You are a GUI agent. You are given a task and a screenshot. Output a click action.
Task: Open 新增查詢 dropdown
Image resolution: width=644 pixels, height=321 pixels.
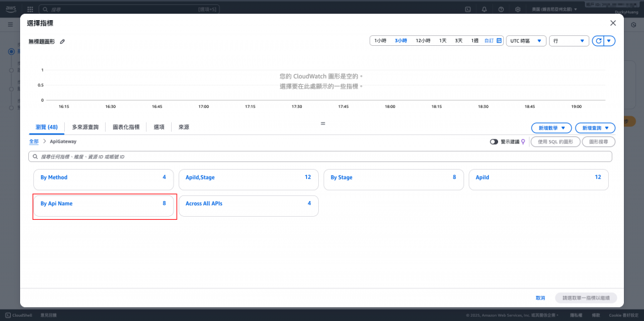click(595, 128)
